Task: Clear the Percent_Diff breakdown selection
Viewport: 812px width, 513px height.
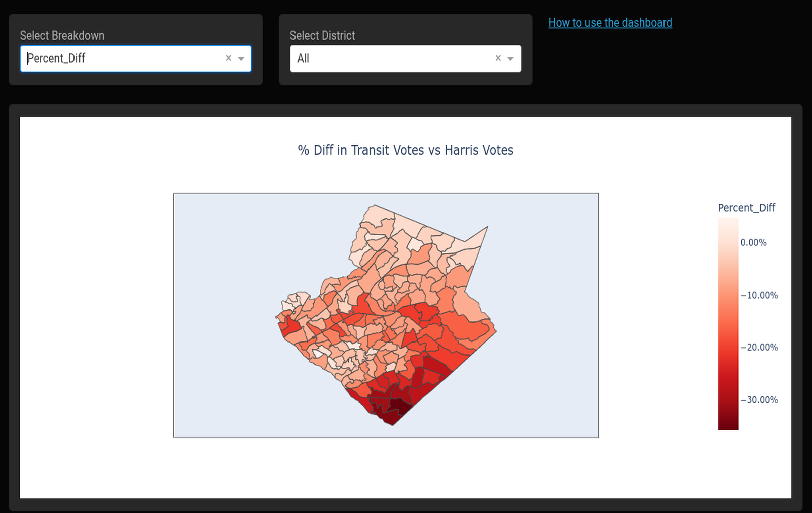Action: [x=228, y=58]
